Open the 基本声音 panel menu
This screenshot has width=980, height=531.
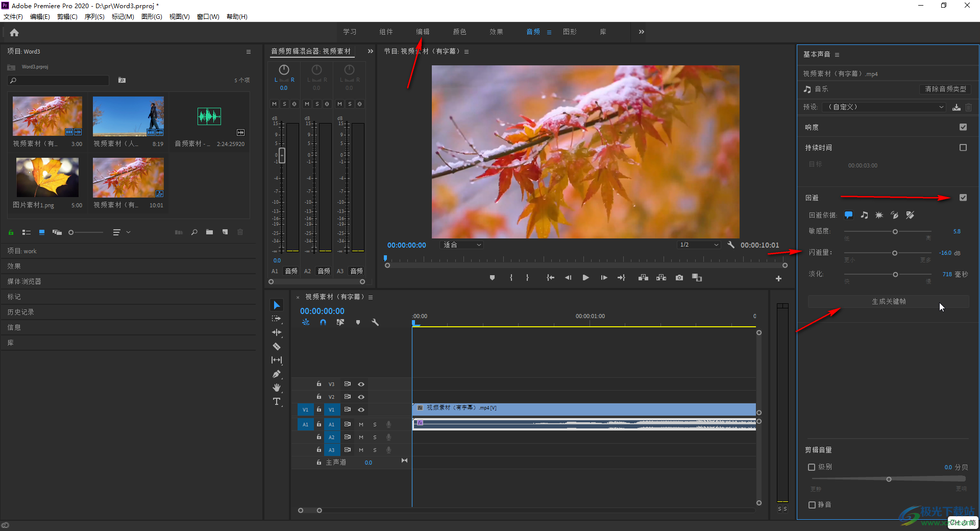click(x=837, y=55)
